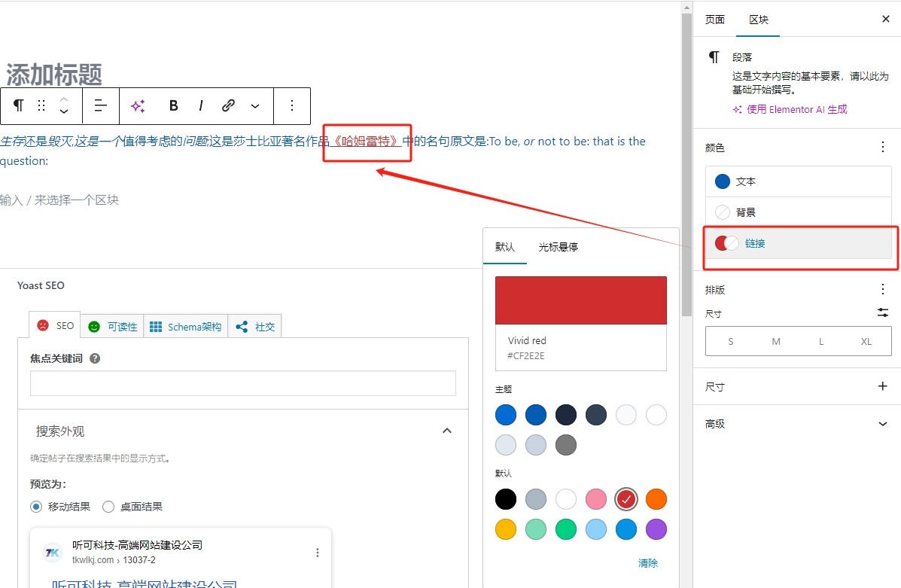Click the 焦点关键词 help question icon
Image resolution: width=901 pixels, height=588 pixels.
(96, 358)
